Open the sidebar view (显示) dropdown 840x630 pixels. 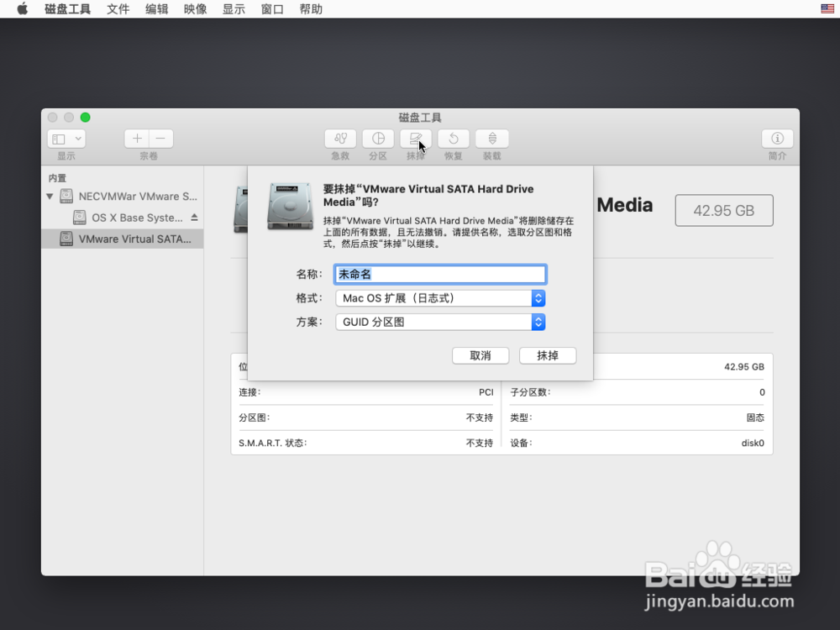pos(66,139)
